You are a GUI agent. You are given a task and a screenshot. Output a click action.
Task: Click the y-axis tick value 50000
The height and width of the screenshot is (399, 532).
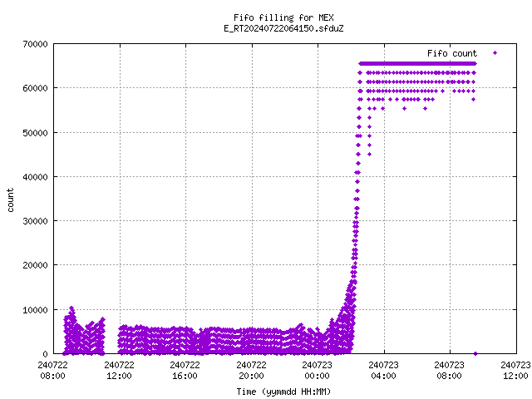35,133
